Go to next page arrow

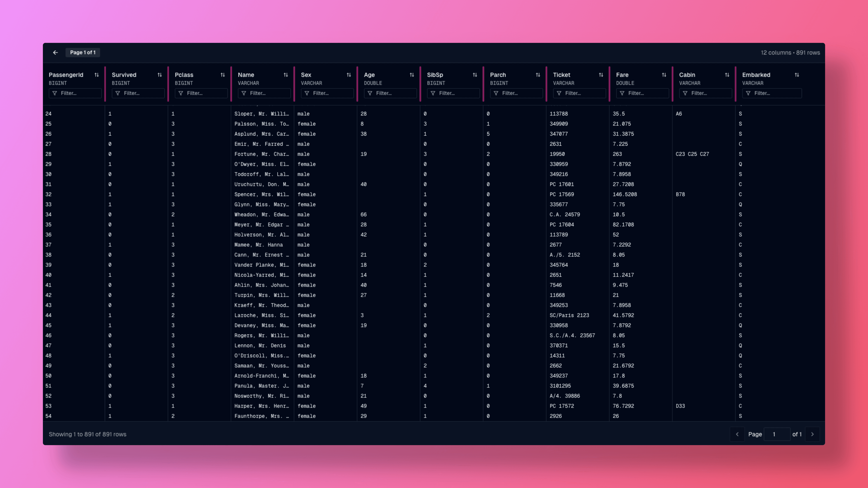point(812,434)
